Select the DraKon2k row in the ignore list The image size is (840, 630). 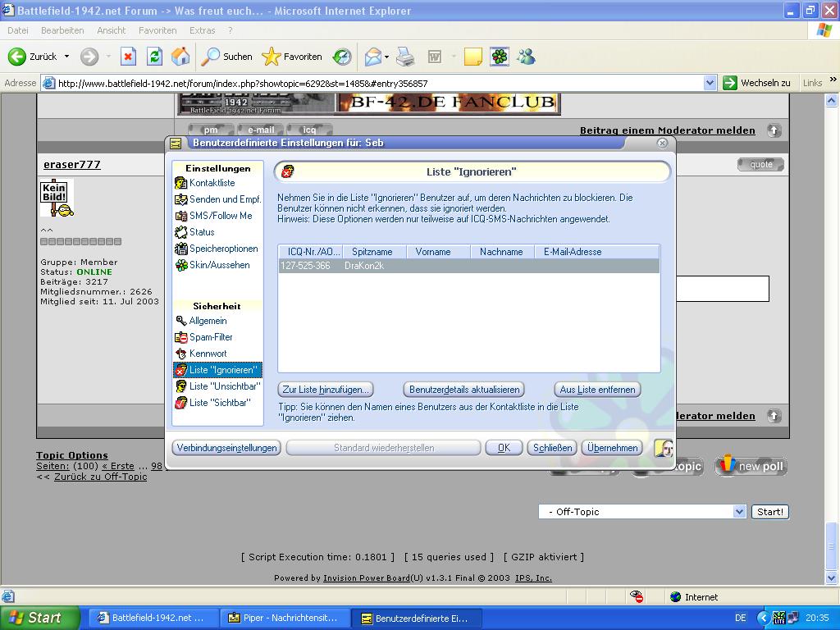pos(468,266)
